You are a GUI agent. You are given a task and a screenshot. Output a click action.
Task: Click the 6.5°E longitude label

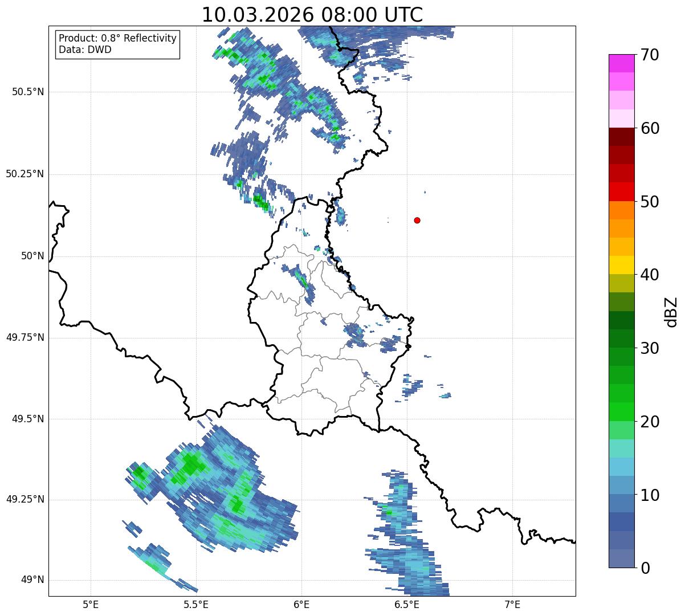pyautogui.click(x=407, y=604)
